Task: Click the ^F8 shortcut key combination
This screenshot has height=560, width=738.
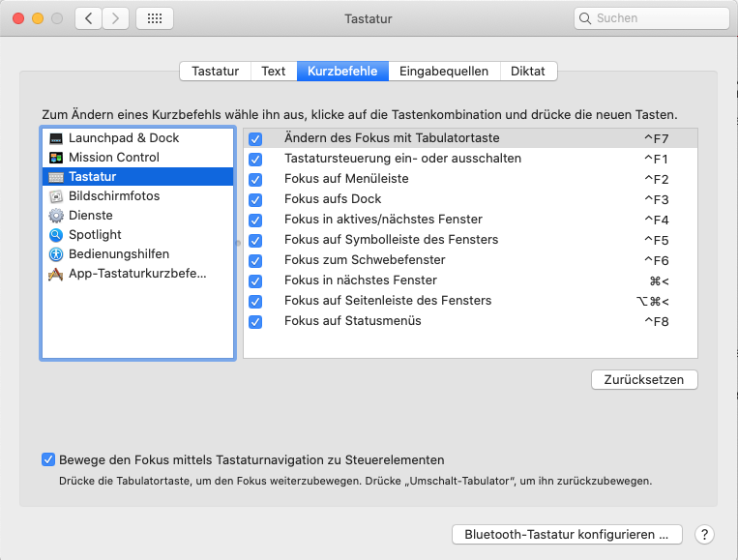Action: 657,322
